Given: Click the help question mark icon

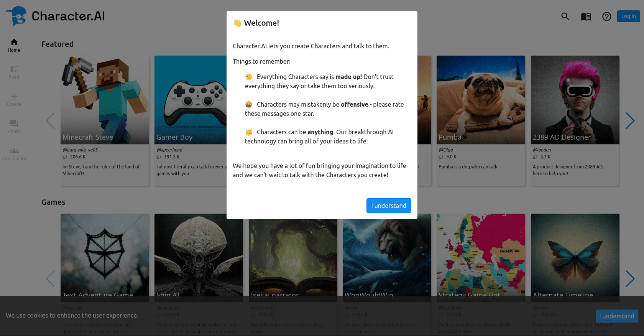Looking at the screenshot, I should [606, 16].
